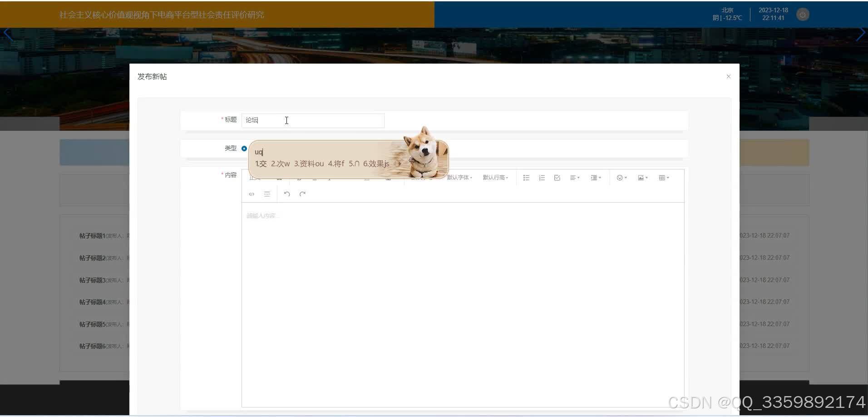Open background post 帖子标题1
This screenshot has width=868, height=417.
pos(92,236)
